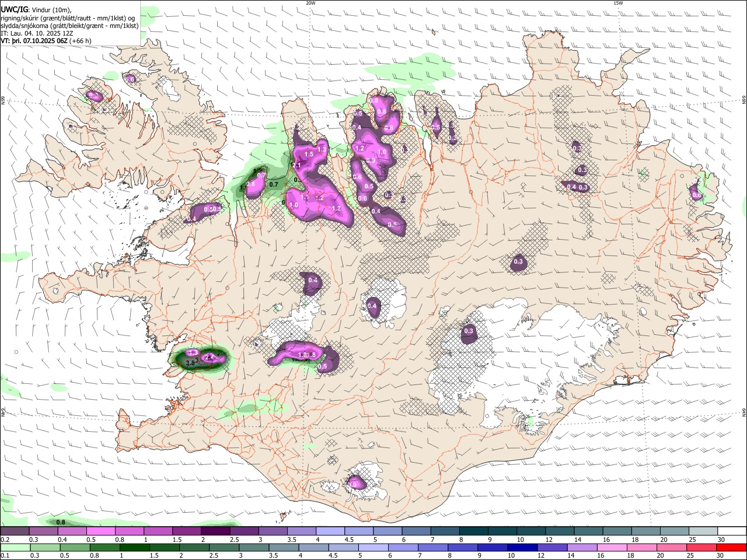Pick the light lavender 4–4.5 swatch in the upper scale

[x=330, y=531]
